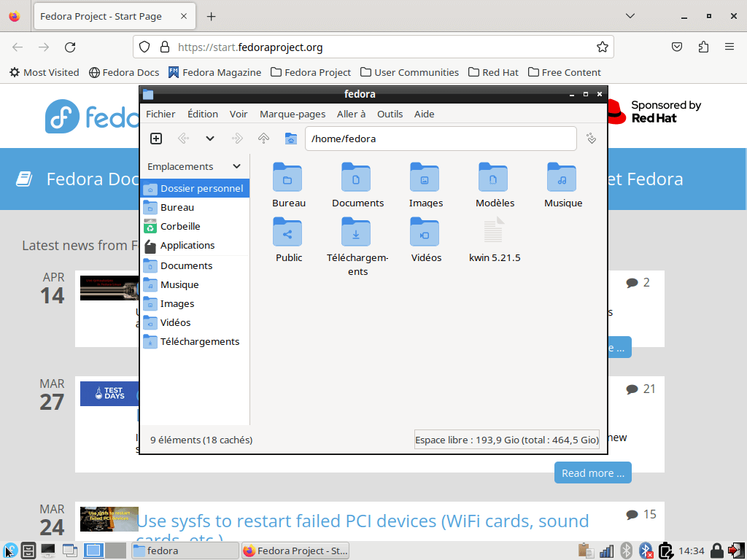Viewport: 747px width, 560px height.
Task: Save to Pocket in Firefox toolbar
Action: tap(677, 47)
